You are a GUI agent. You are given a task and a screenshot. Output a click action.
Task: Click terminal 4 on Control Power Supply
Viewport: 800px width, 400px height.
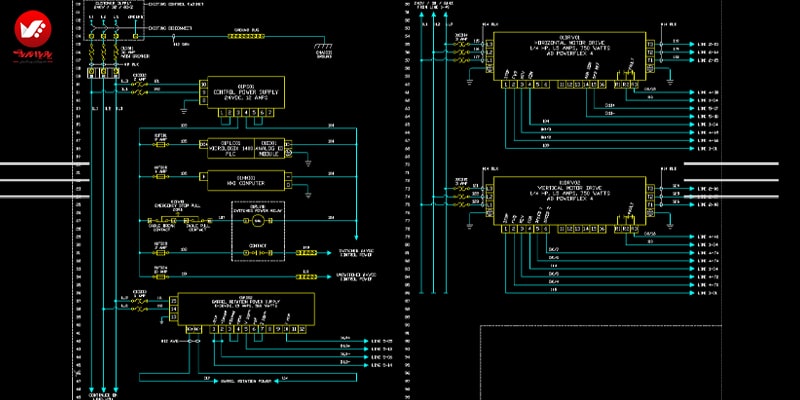pos(246,112)
